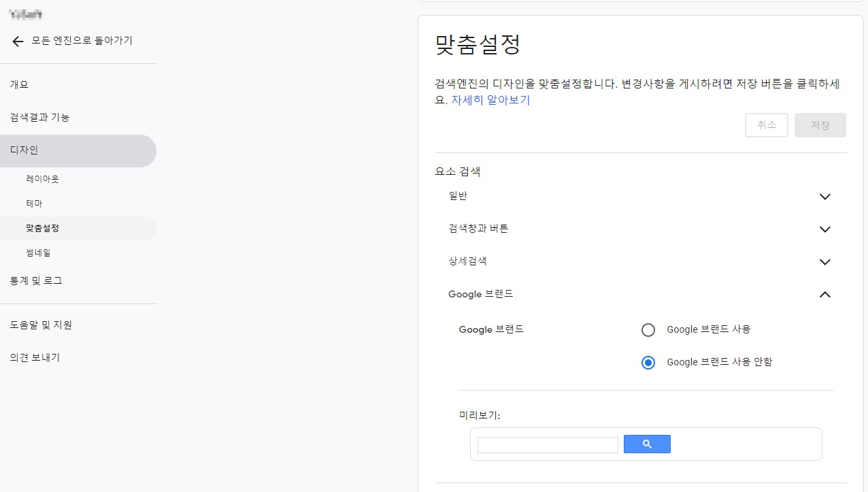Viewport: 868px width, 492px height.
Task: Select the Google 브랜드 사용 안함 radio button
Action: pos(648,363)
